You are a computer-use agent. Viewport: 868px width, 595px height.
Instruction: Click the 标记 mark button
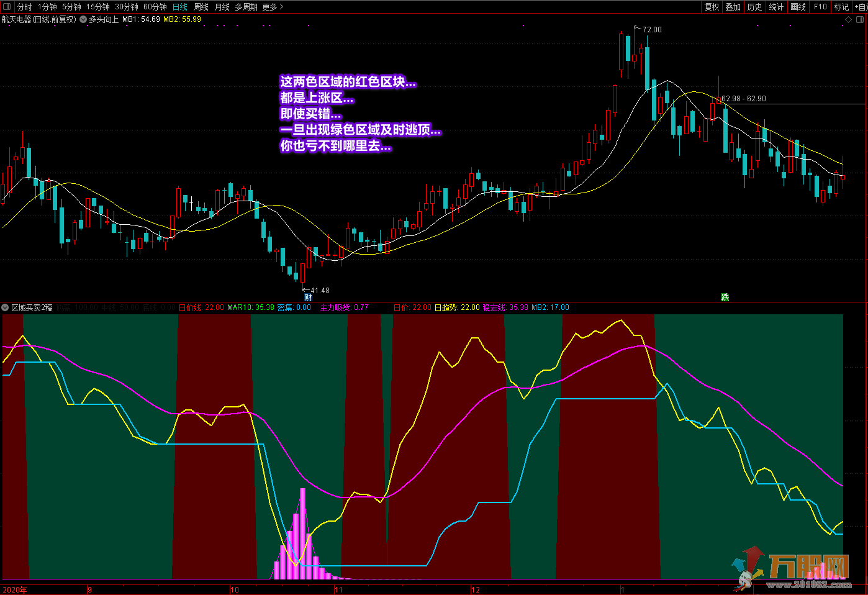click(841, 7)
